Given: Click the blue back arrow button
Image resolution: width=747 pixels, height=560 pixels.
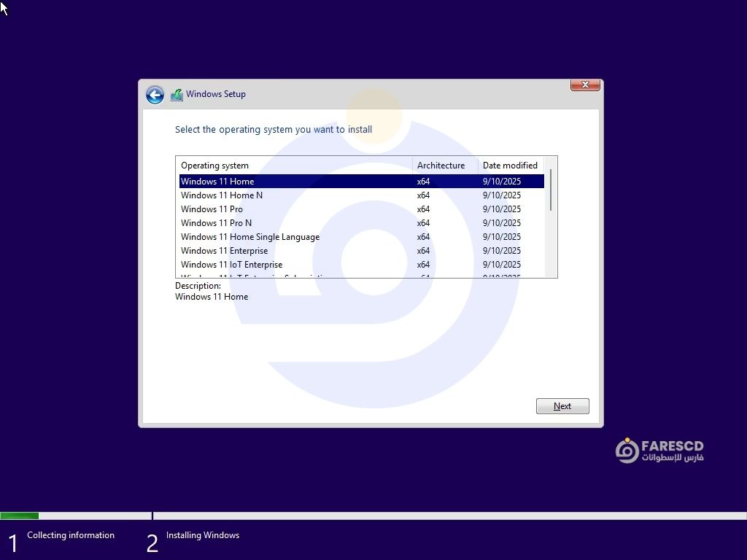Looking at the screenshot, I should click(x=155, y=95).
